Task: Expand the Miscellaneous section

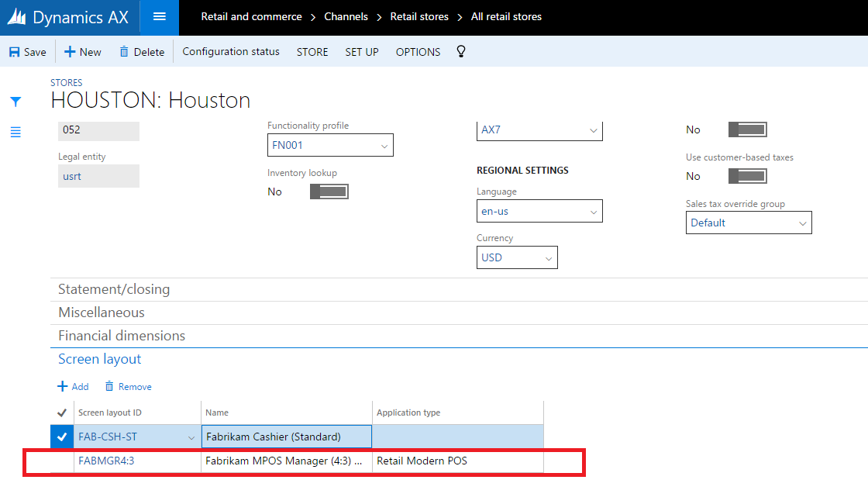Action: coord(102,312)
